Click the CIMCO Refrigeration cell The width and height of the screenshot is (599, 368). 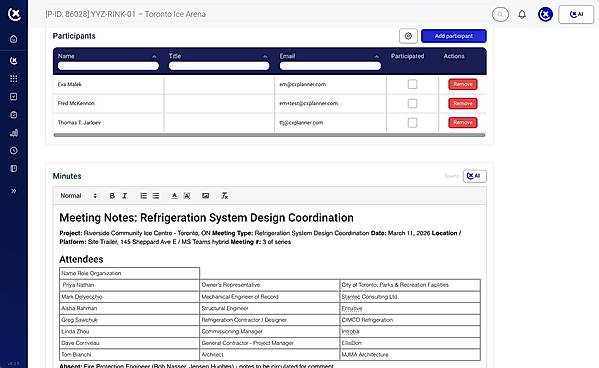coord(410,320)
